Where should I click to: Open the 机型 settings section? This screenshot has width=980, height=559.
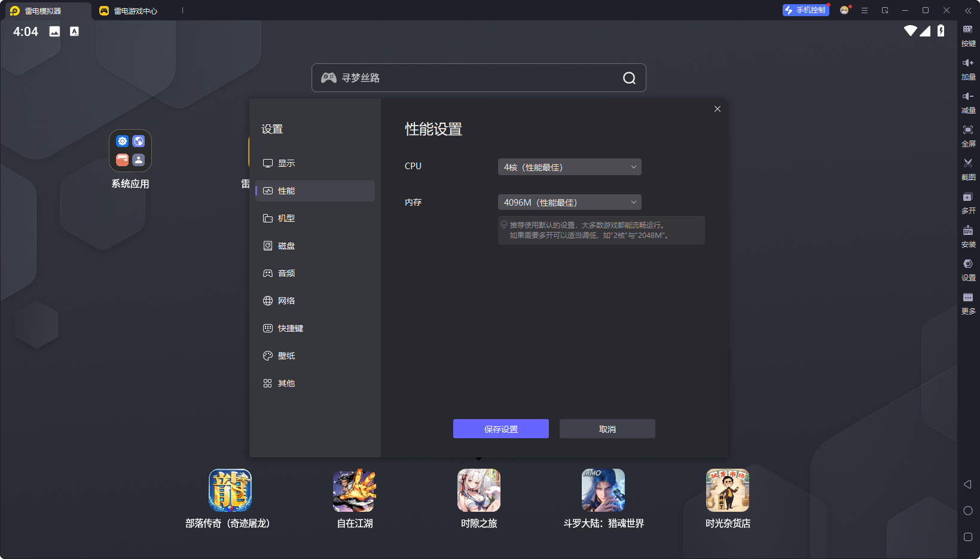315,218
